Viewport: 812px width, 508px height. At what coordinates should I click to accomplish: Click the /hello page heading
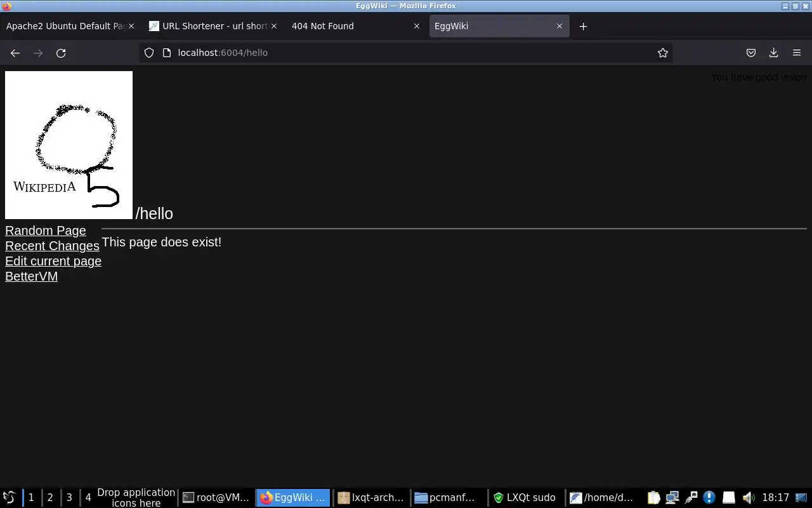click(x=154, y=213)
